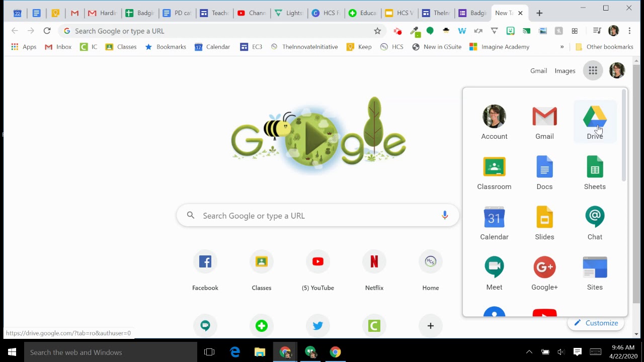The height and width of the screenshot is (362, 644).
Task: Open the Netflix shortcut tile
Action: tap(374, 271)
